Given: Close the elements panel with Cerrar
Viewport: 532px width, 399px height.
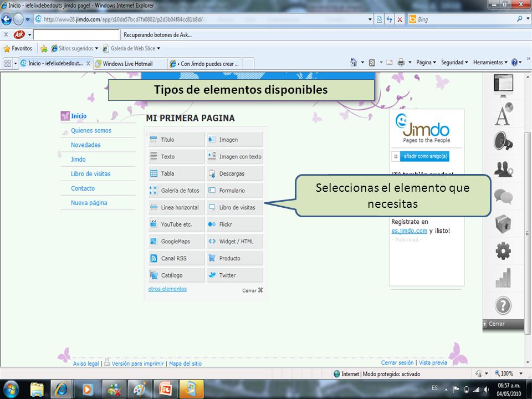Looking at the screenshot, I should pos(253,290).
